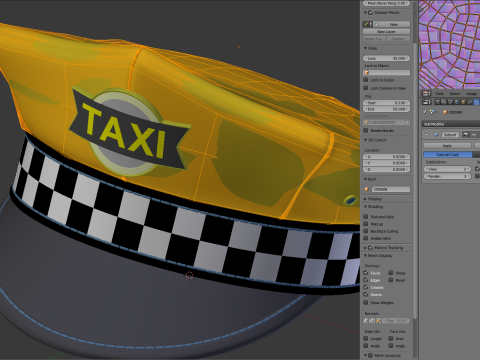Image resolution: width=480 pixels, height=360 pixels.
Task: Switch to the Render properties tab icon
Action: point(437,102)
